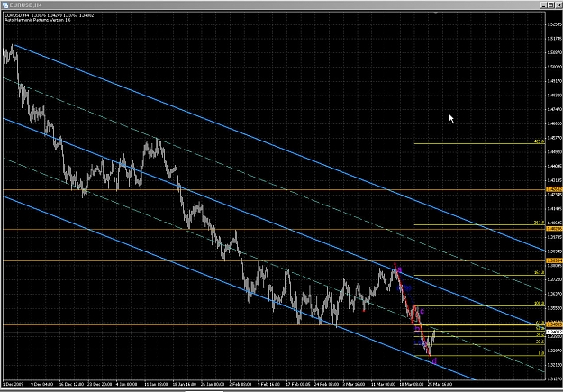Select the 23.6 Fibonacci level label
563x392 pixels.
(x=540, y=342)
